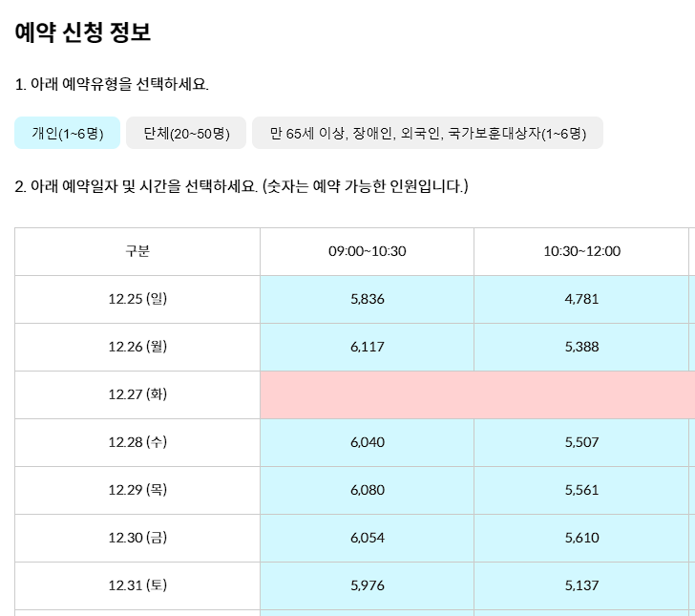Select the 단체(20~50명) reservation type

coord(186,133)
